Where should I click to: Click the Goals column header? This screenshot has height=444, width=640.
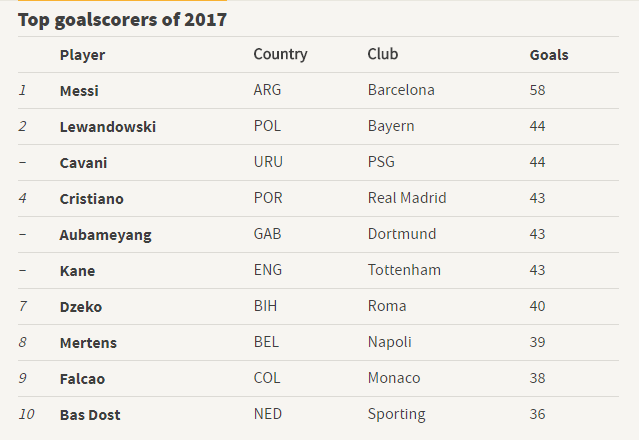click(x=549, y=55)
